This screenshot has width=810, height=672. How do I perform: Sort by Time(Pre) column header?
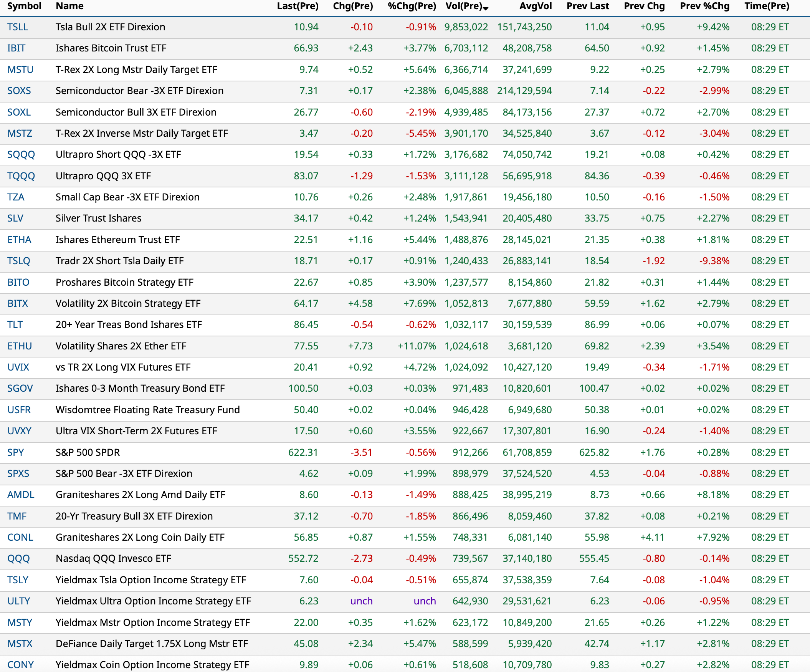(766, 6)
